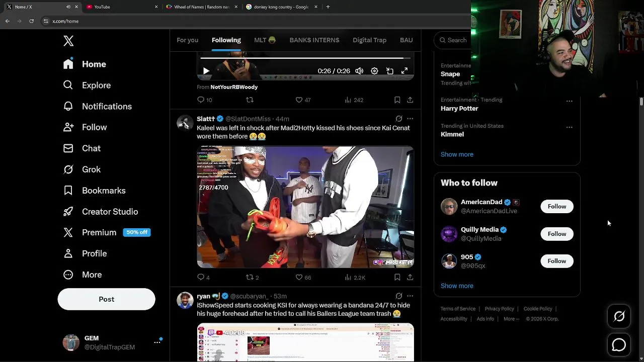
Task: Switch to YouTube browser tab
Action: pyautogui.click(x=121, y=7)
